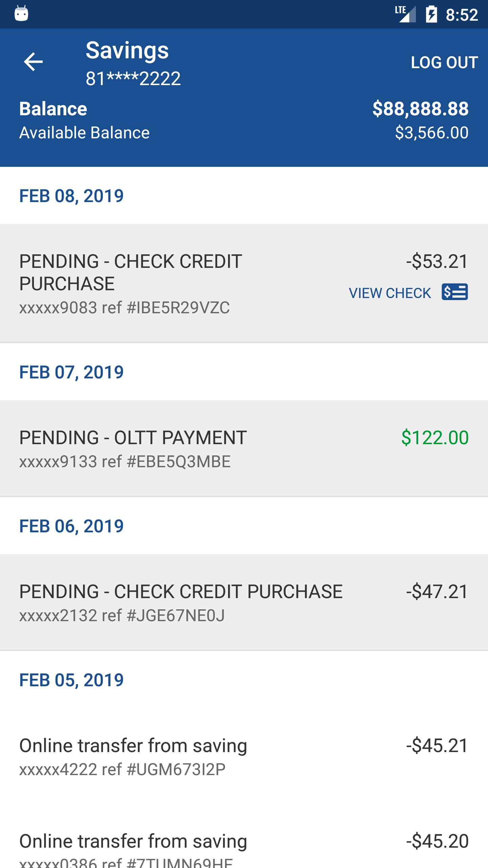488x868 pixels.
Task: Open the check image icon
Action: pos(454,292)
